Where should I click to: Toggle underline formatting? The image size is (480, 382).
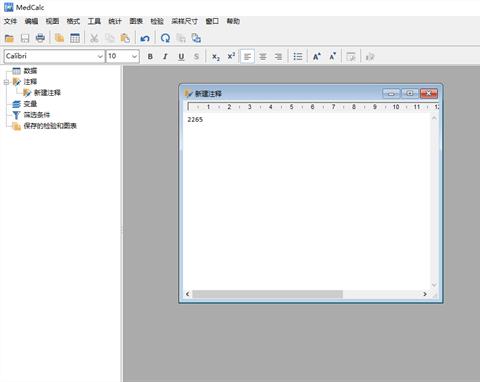pyautogui.click(x=181, y=57)
